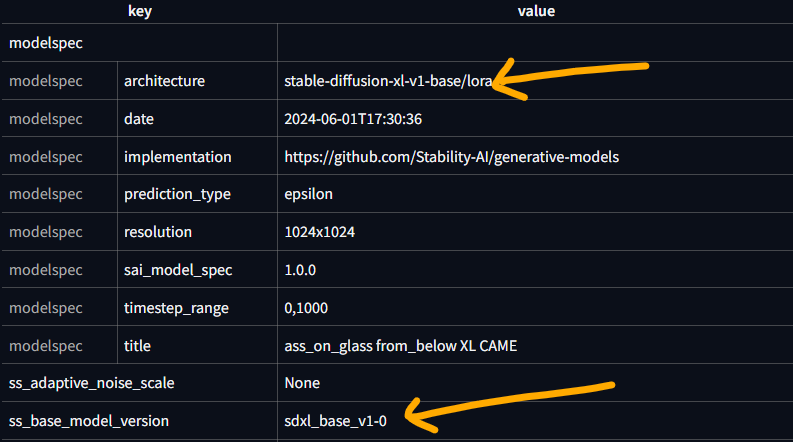Click the 'value' column header

536,11
